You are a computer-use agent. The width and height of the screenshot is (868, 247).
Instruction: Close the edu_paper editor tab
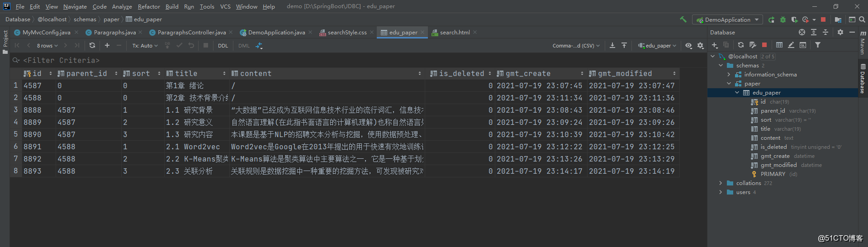pos(422,32)
